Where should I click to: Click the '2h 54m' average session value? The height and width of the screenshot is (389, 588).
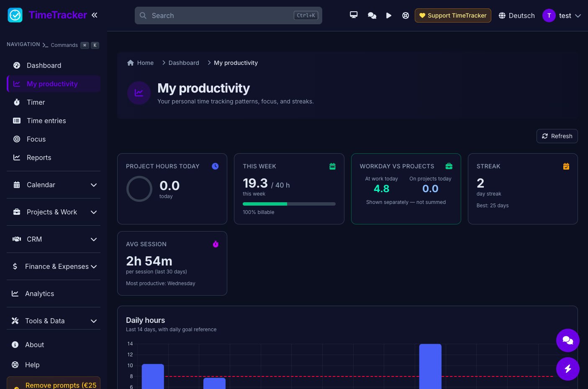(x=149, y=261)
